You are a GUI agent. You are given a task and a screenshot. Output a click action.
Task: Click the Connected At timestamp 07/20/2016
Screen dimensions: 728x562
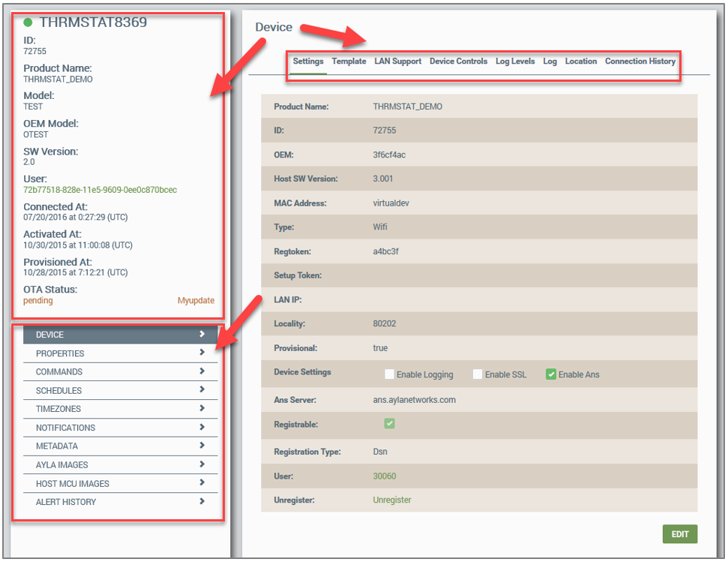click(75, 218)
